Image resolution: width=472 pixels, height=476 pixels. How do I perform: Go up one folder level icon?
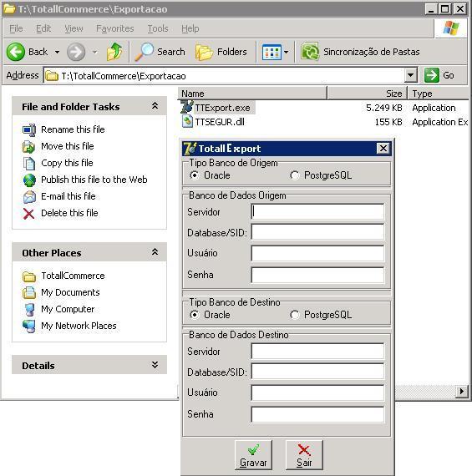114,52
